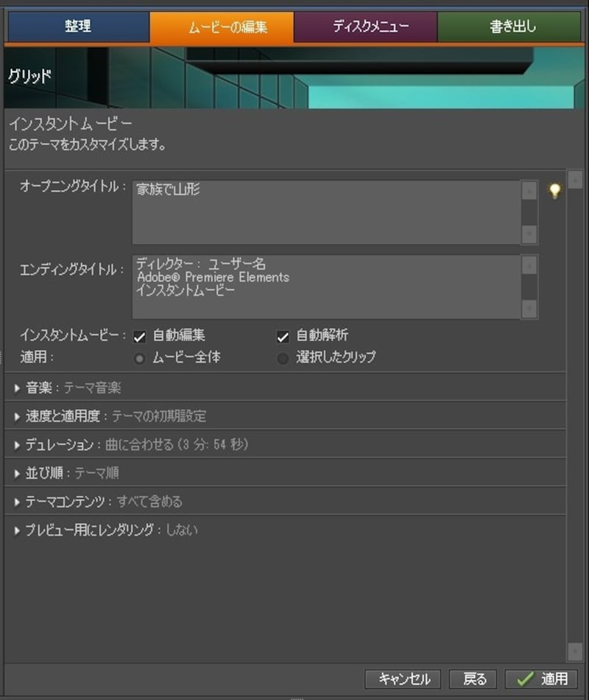This screenshot has width=589, height=700.
Task: Expand the デュレーション section
Action: [16, 444]
